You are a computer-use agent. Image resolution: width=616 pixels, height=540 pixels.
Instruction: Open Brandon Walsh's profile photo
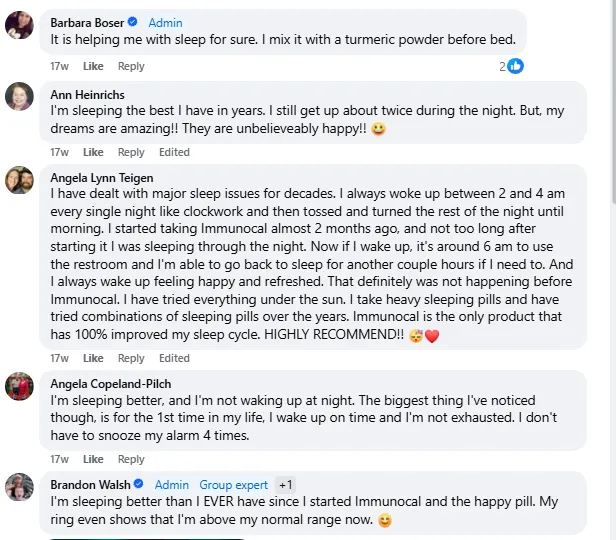(20, 488)
